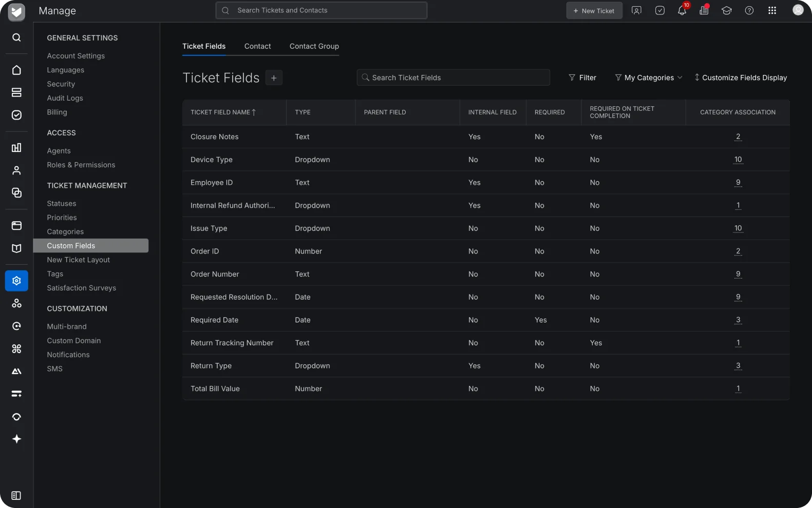Toggle the sidebar collapse panel icon
Viewport: 812px width, 508px height.
coord(16,495)
